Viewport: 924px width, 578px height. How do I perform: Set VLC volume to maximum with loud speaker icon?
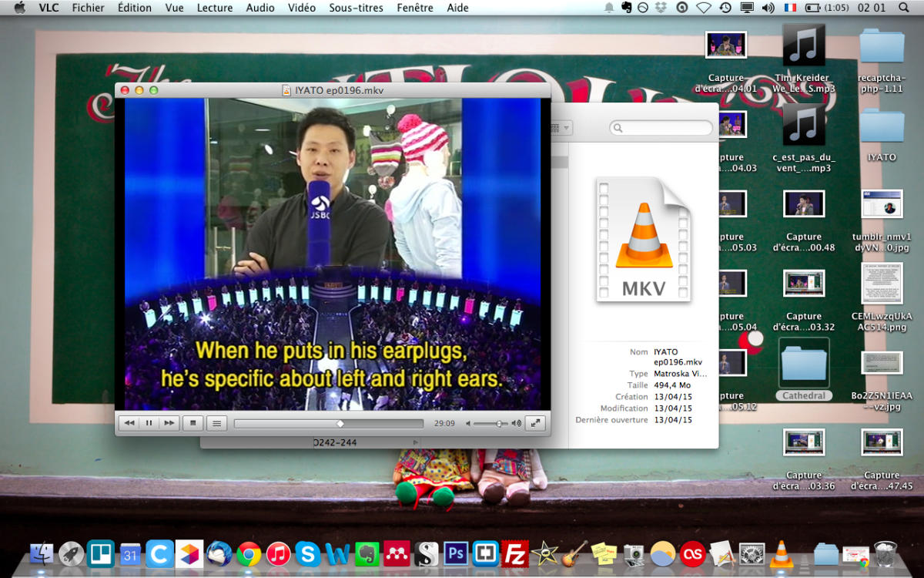point(517,424)
